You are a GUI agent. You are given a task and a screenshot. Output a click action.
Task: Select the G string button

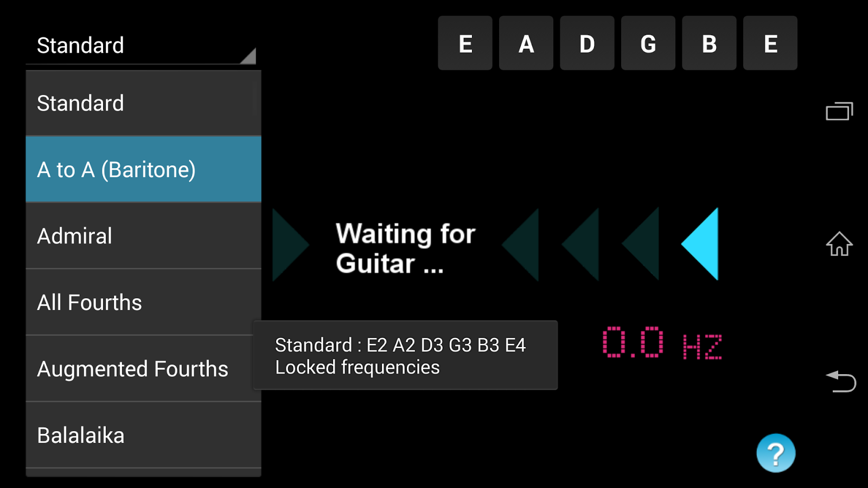(x=647, y=43)
